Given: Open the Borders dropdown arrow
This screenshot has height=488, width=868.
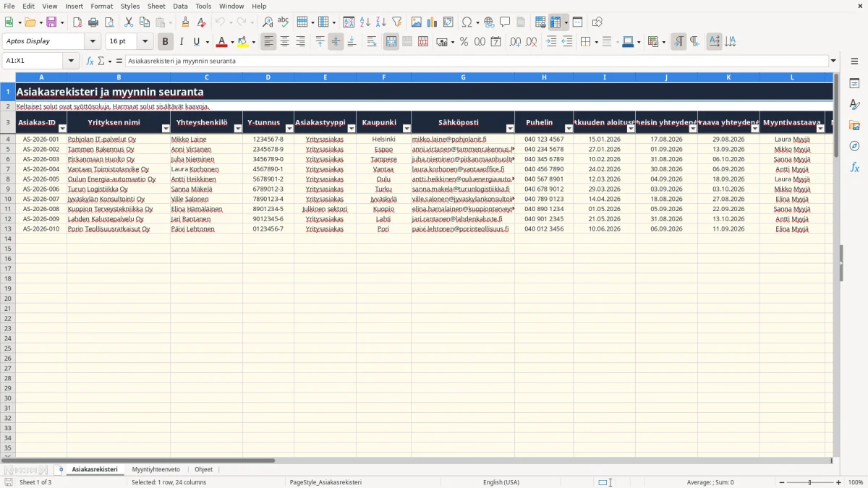Looking at the screenshot, I should pos(595,42).
